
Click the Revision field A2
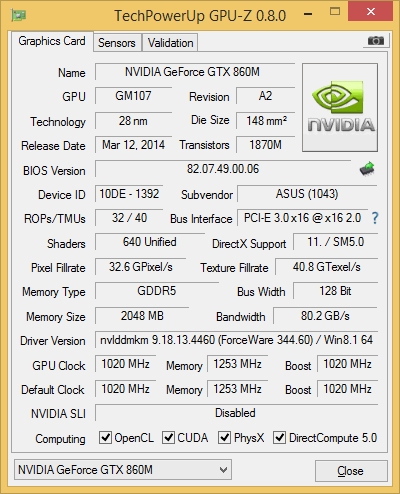click(x=266, y=96)
